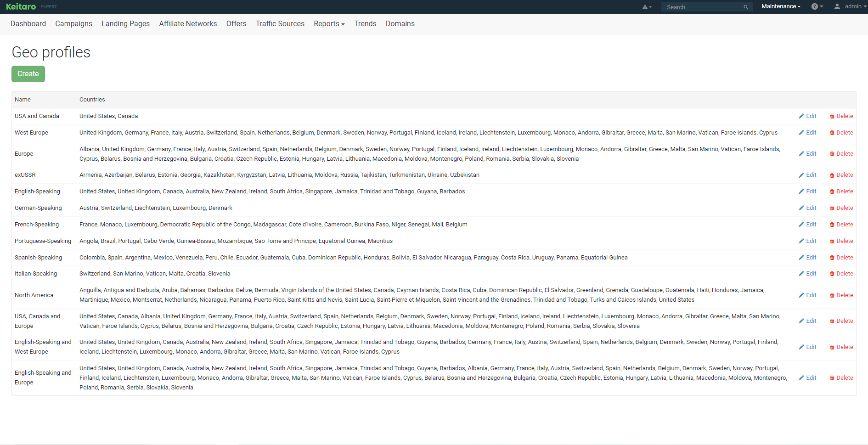The image size is (868, 445).
Task: Delete the USA, Canada and Europe profile
Action: (x=841, y=321)
